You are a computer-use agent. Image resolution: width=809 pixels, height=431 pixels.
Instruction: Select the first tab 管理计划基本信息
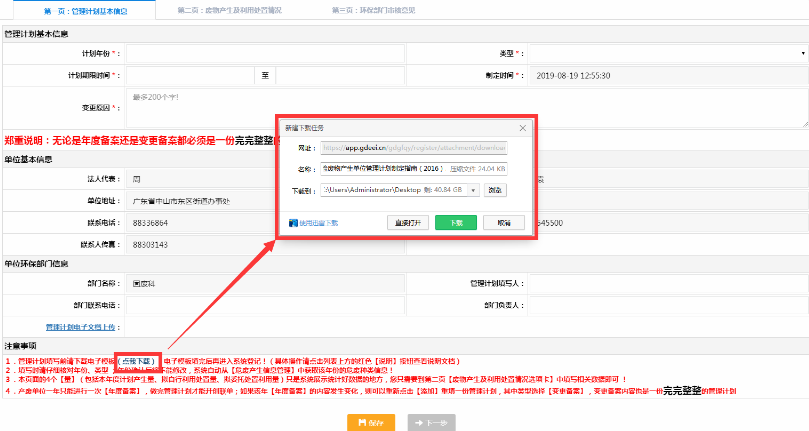tap(85, 10)
